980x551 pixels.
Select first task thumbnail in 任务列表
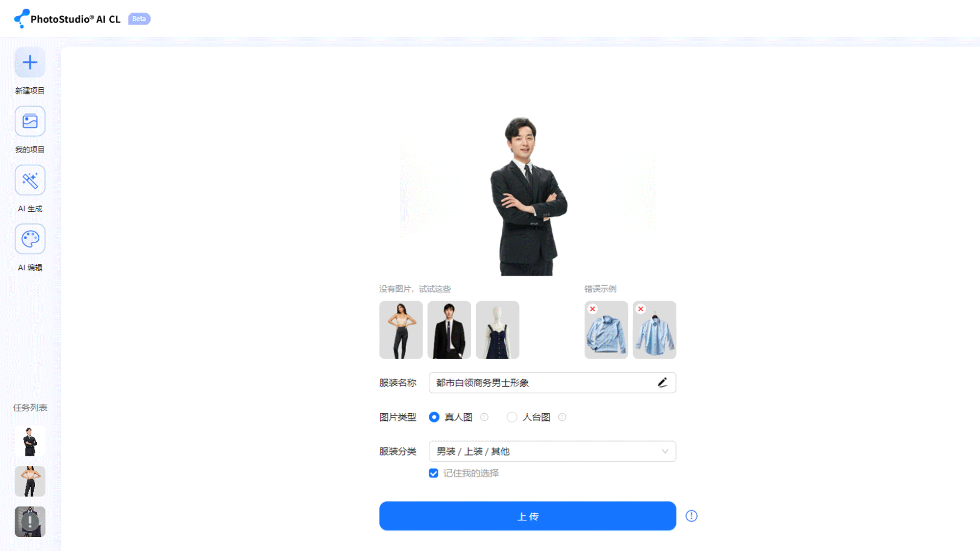(30, 441)
